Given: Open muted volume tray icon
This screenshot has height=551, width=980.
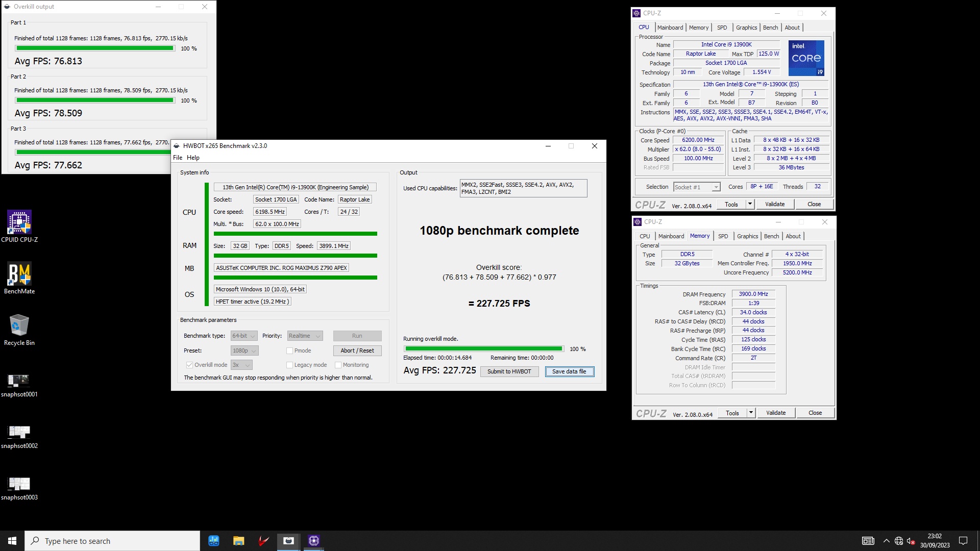Looking at the screenshot, I should point(911,541).
